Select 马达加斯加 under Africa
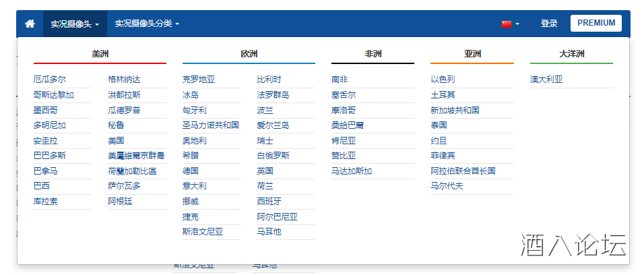The width and height of the screenshot is (644, 275). coord(352,171)
